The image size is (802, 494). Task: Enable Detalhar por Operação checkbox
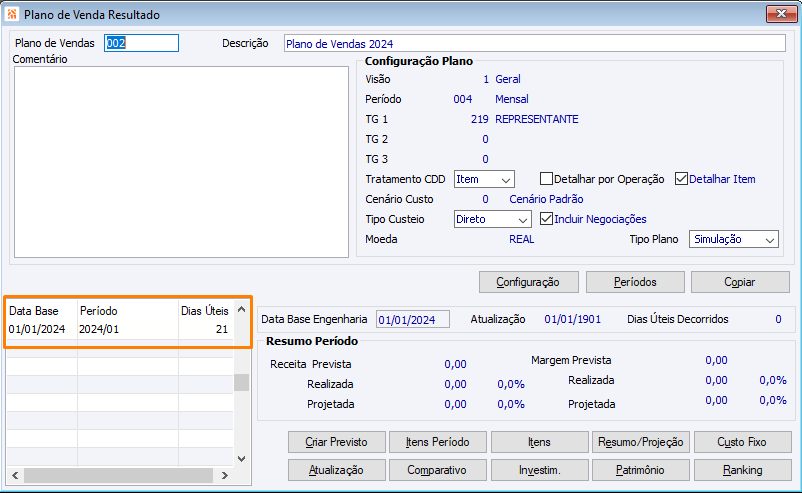(547, 179)
